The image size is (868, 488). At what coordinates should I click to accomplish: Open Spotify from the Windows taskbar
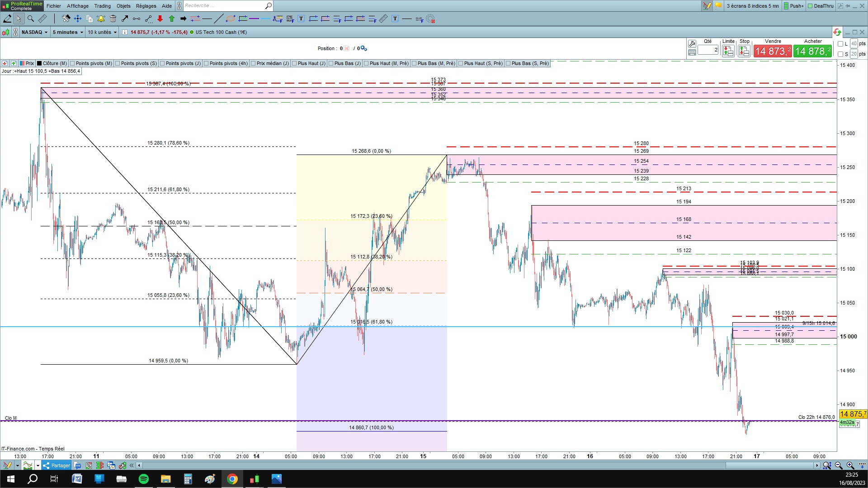(x=144, y=479)
